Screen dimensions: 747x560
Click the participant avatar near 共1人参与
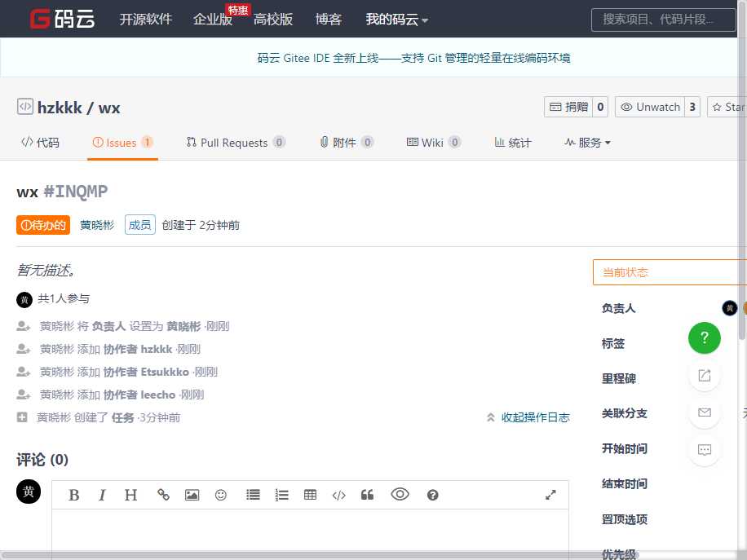[x=24, y=299]
